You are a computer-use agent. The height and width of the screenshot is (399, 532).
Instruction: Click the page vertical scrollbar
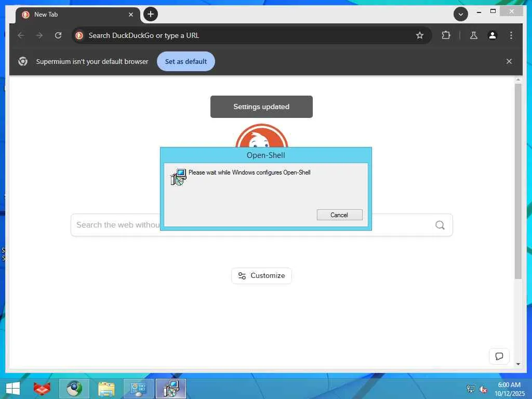coord(518,181)
